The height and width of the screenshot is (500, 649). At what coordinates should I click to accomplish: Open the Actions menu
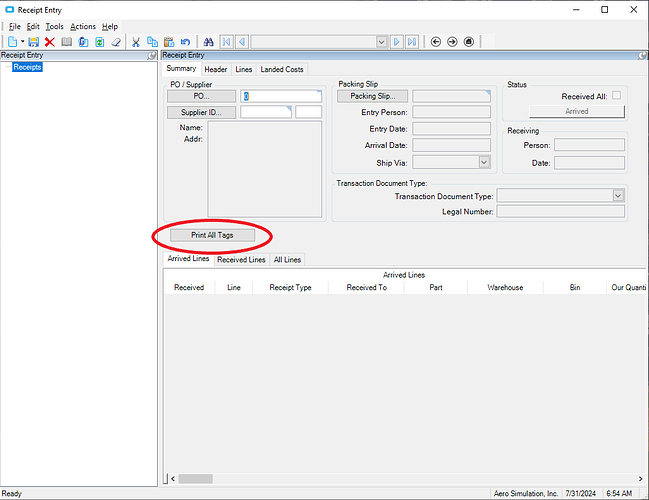[x=83, y=26]
